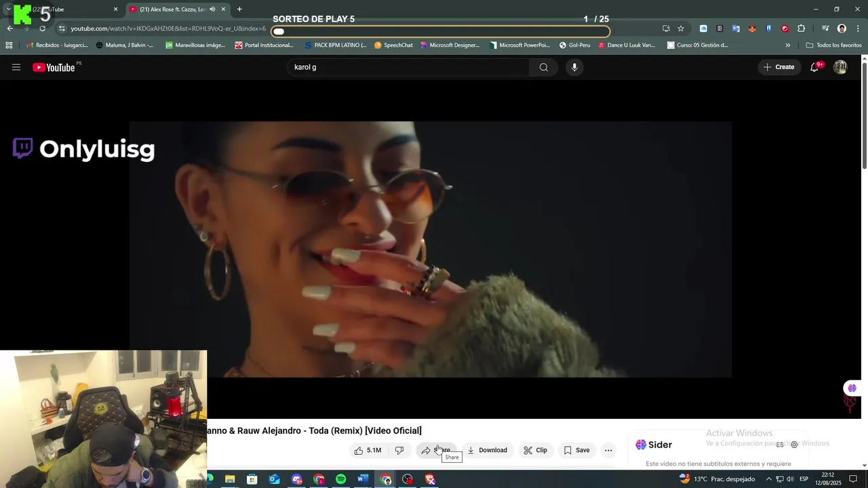Open 'Dance U Luuk Van...' bookmark
This screenshot has width=868, height=488.
627,45
